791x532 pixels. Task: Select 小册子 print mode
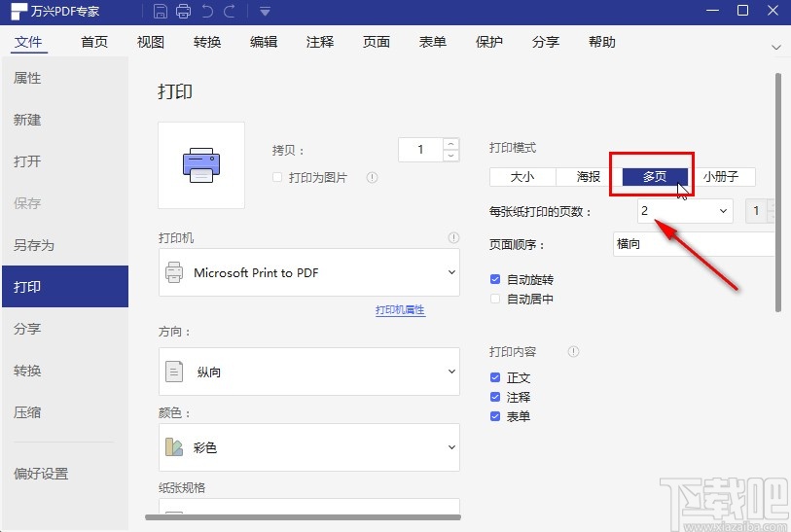pyautogui.click(x=721, y=177)
